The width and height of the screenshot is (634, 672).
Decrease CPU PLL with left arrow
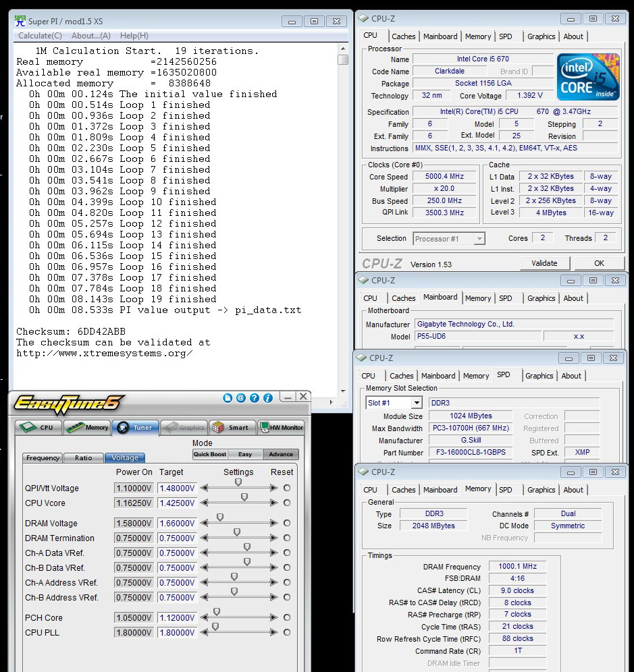(204, 632)
